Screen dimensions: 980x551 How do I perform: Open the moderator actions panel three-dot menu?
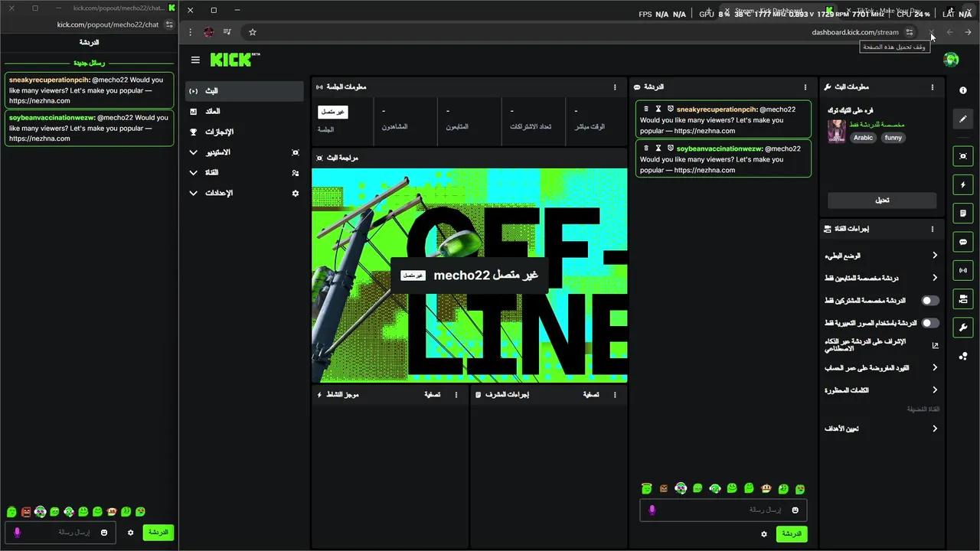615,395
